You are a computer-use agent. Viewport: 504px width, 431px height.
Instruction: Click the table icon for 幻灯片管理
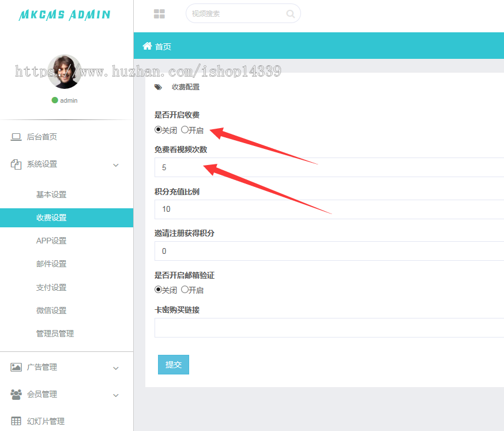[x=16, y=421]
